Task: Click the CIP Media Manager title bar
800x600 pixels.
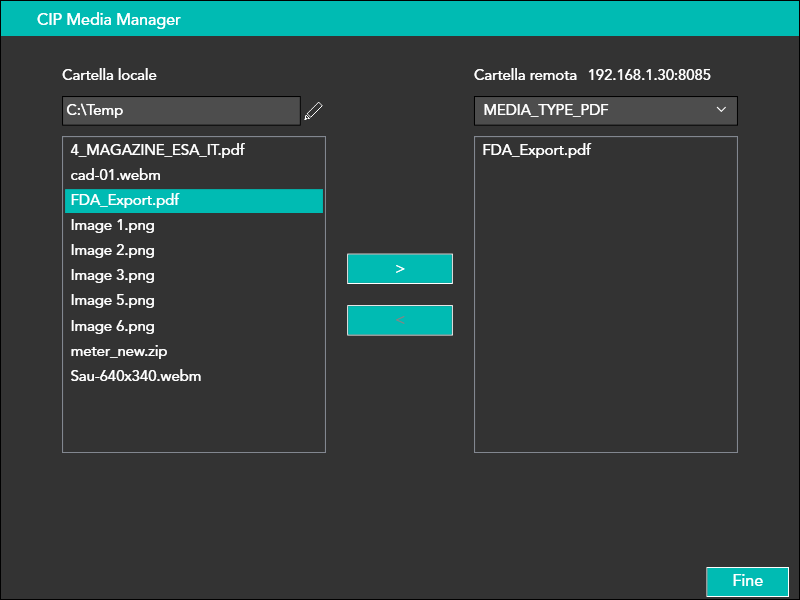Action: [400, 20]
